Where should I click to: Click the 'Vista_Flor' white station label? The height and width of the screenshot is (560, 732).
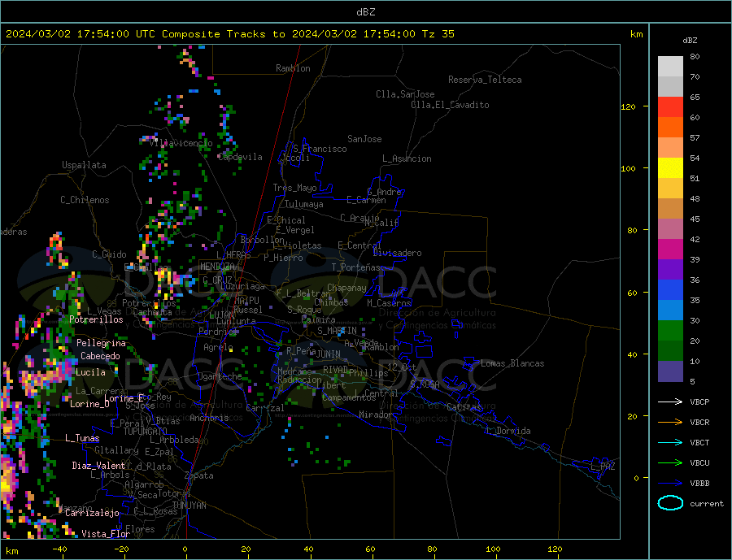106,534
